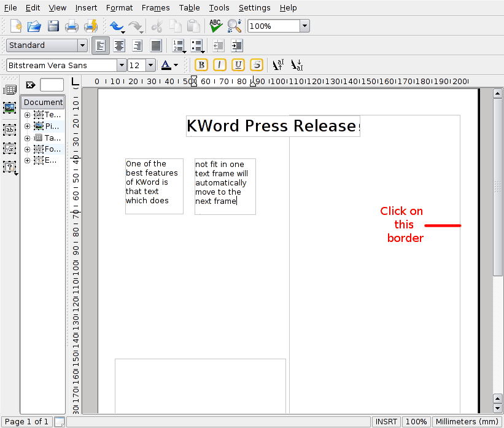Open the text color picker
Image resolution: width=504 pixels, height=428 pixels.
[169, 65]
